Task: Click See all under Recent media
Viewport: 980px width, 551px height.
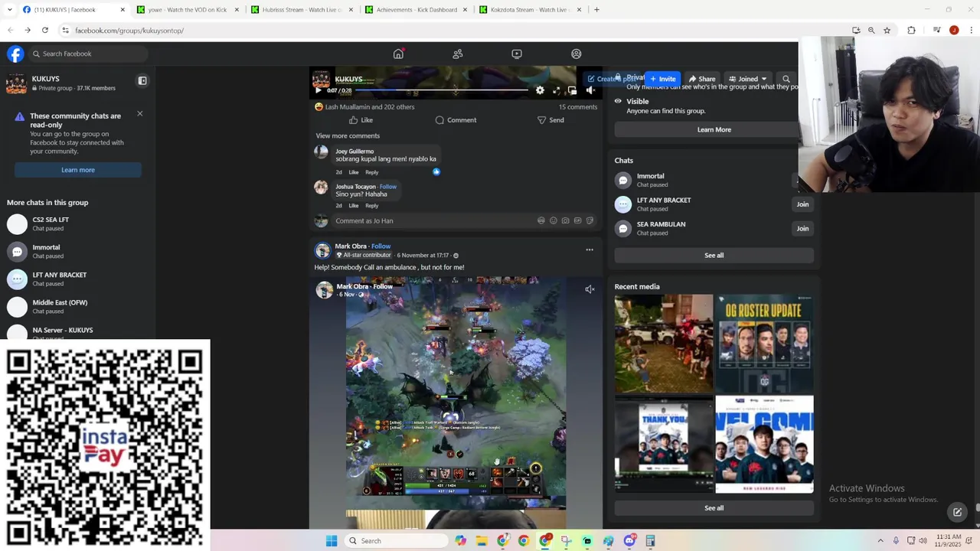Action: tap(714, 508)
